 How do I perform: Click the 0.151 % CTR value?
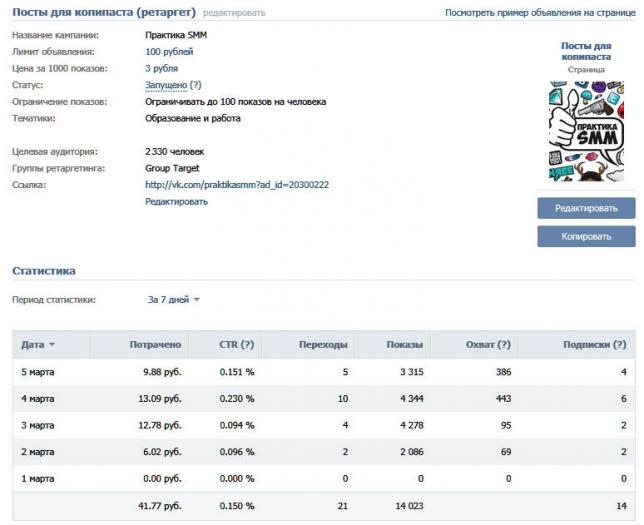pyautogui.click(x=237, y=372)
